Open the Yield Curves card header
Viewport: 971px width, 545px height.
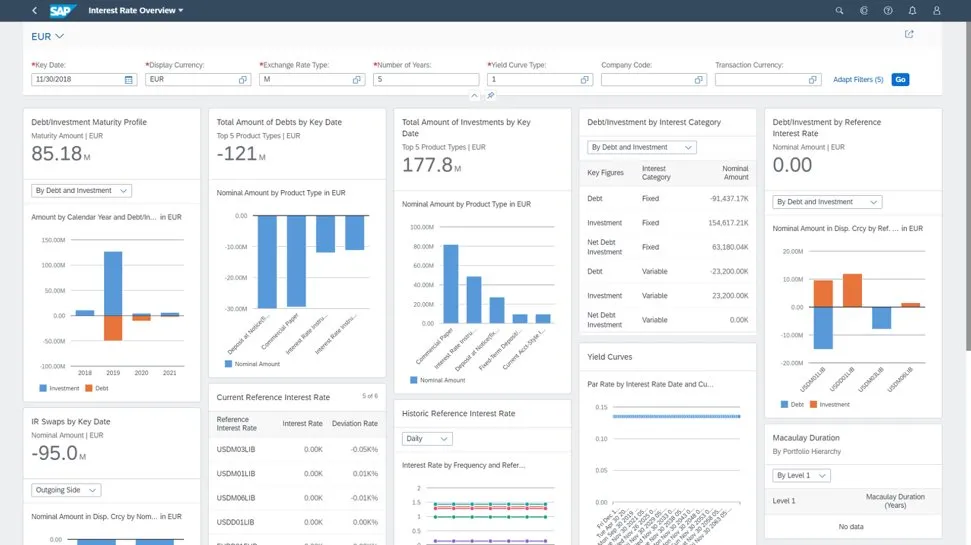pyautogui.click(x=609, y=357)
